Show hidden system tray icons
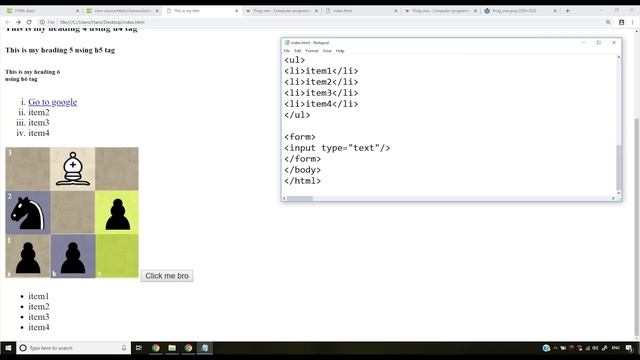Screen dimensions: 640x360 [555, 348]
